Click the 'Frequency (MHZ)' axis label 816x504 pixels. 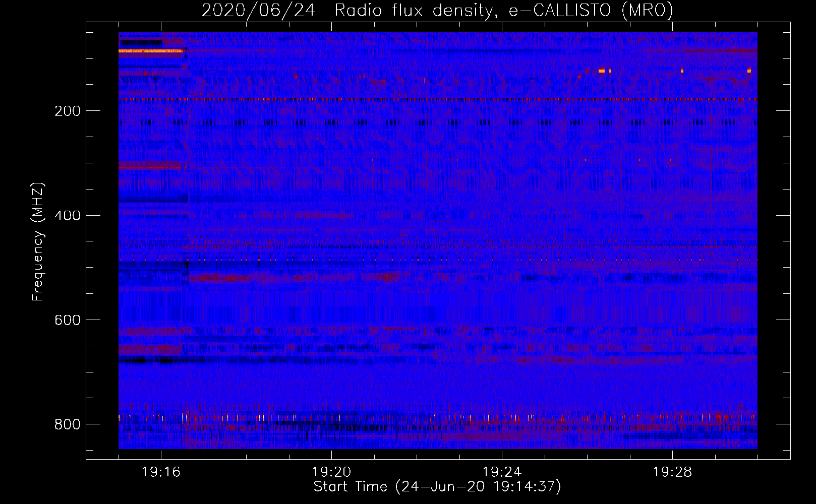[x=38, y=241]
